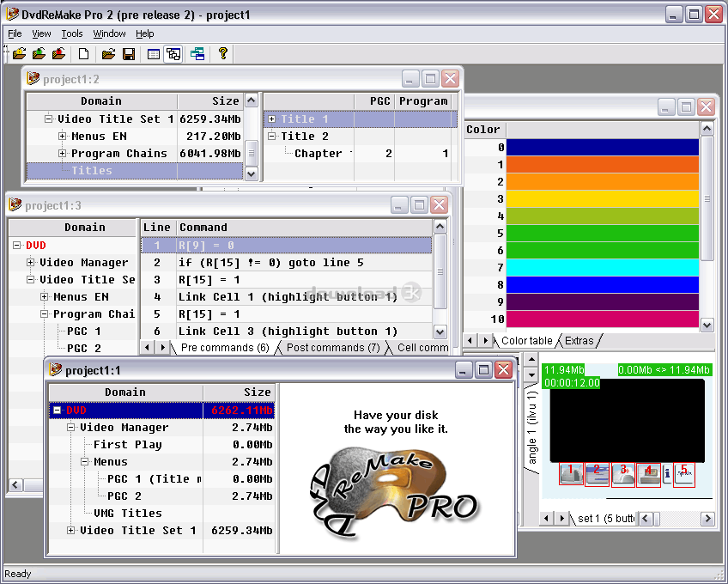Click the Size column header in project1:1
The width and height of the screenshot is (728, 584).
point(239,392)
